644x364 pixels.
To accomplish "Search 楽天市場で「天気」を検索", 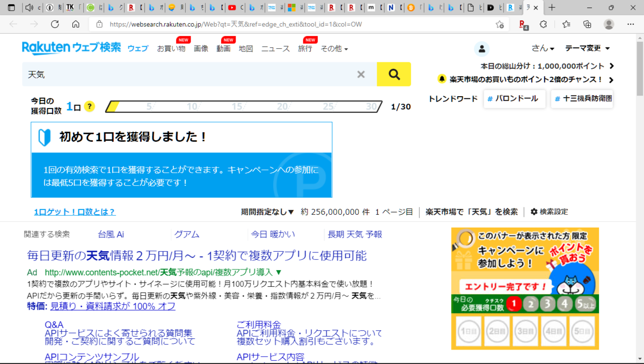I will point(472,212).
